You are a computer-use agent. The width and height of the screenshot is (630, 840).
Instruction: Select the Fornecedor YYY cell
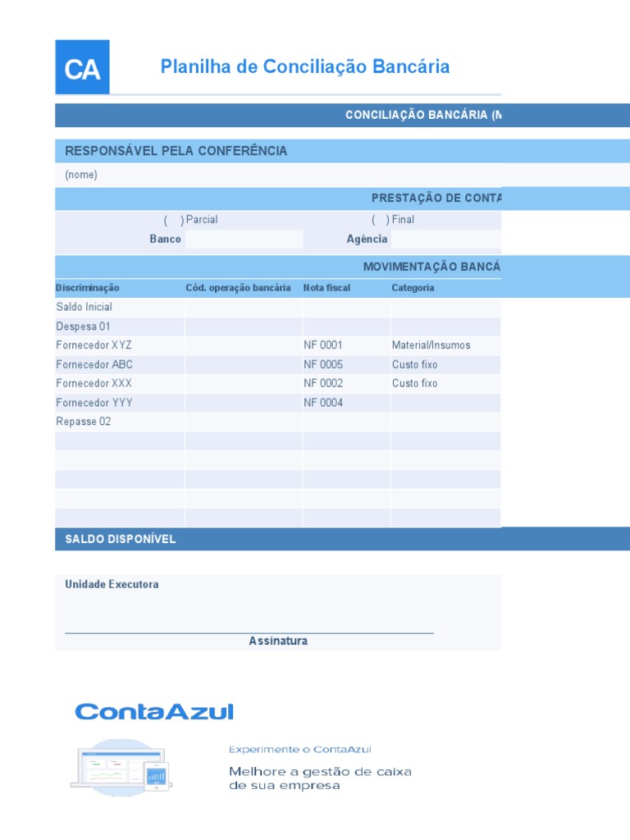120,402
